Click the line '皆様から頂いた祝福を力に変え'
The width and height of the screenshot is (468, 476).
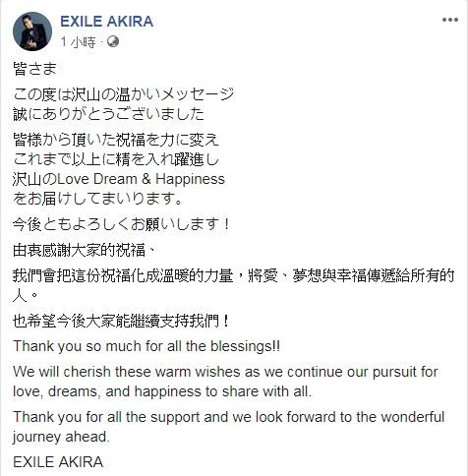pos(116,140)
